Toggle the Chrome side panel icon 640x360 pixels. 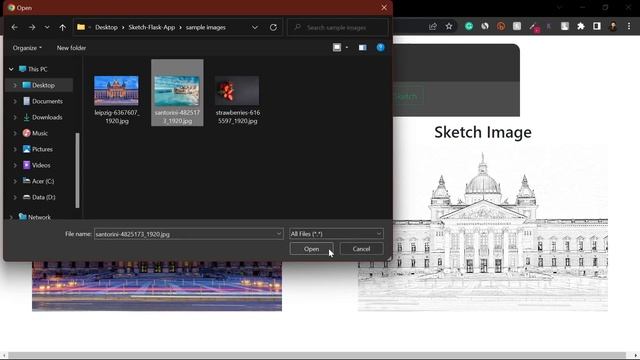[x=597, y=27]
